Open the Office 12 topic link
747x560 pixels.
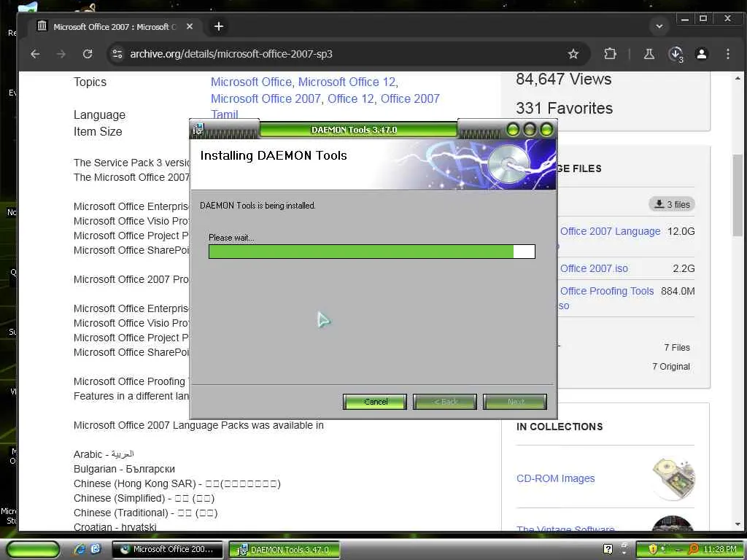(351, 98)
